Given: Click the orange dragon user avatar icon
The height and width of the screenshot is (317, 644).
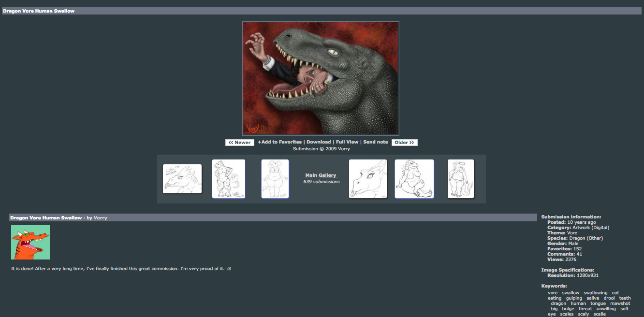Looking at the screenshot, I should pos(30,242).
